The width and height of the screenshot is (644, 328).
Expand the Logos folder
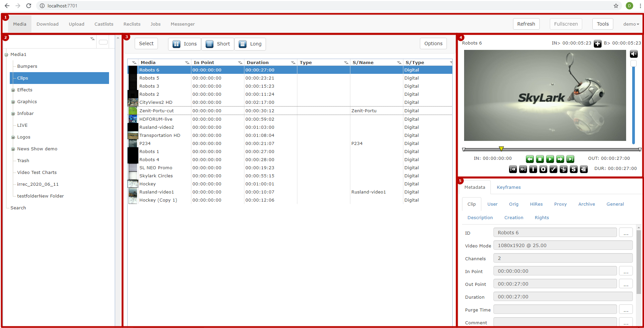[13, 137]
